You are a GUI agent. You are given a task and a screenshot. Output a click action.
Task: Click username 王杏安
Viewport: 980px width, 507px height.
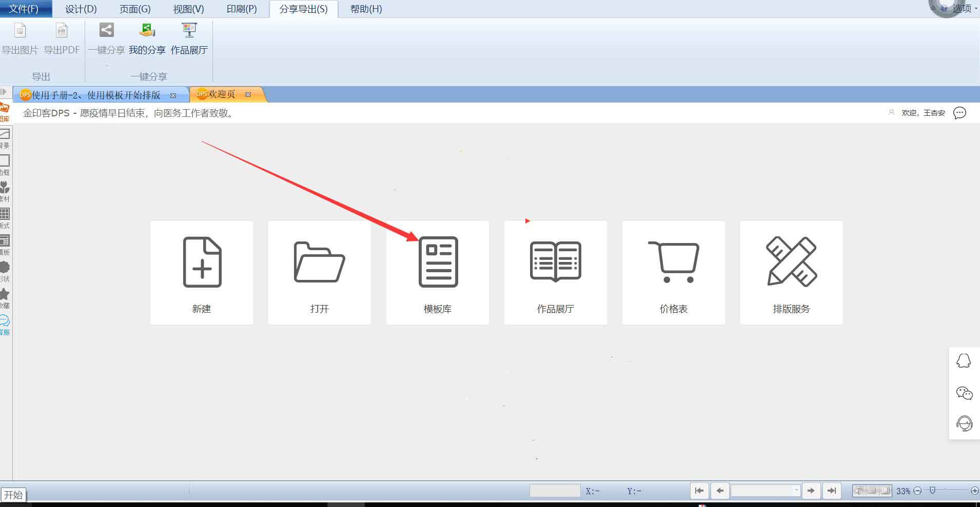coord(934,113)
